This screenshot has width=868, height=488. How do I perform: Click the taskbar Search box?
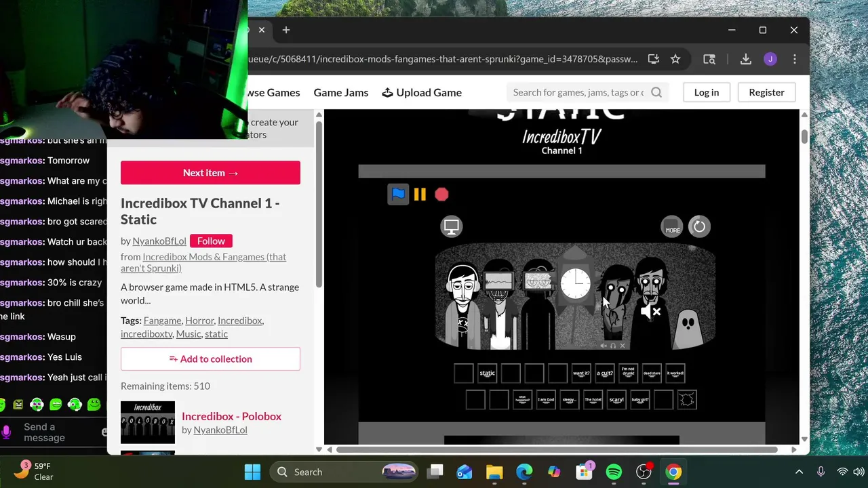[x=344, y=472]
